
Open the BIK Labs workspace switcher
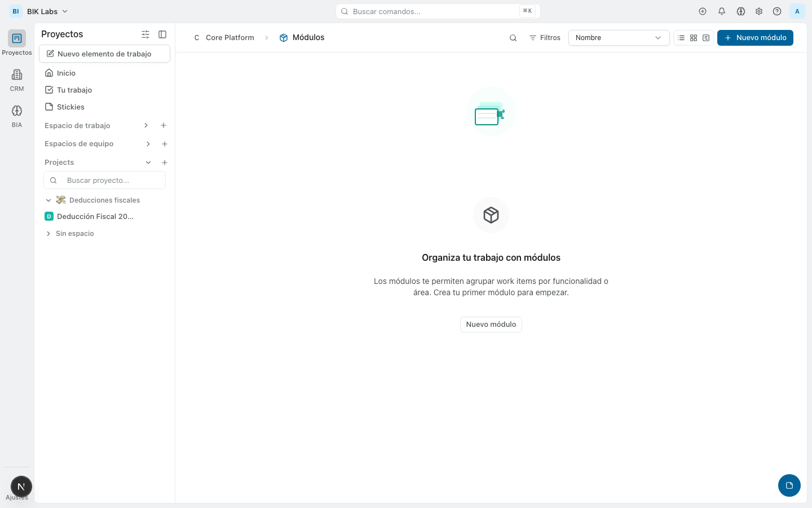pyautogui.click(x=38, y=11)
